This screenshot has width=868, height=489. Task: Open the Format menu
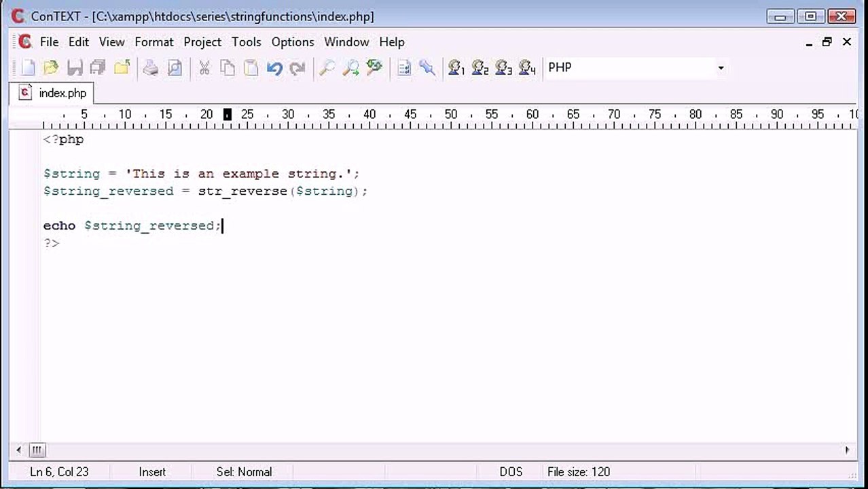154,42
